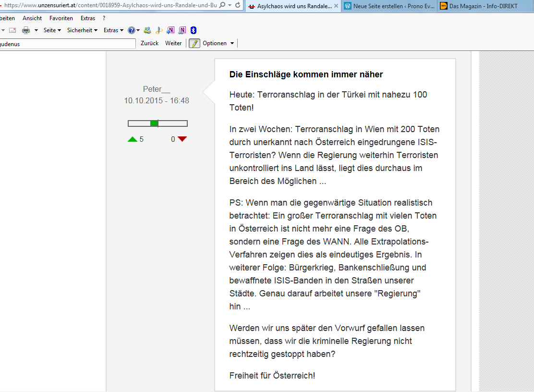Open the Seite dropdown menu
The height and width of the screenshot is (392, 534).
coord(52,30)
